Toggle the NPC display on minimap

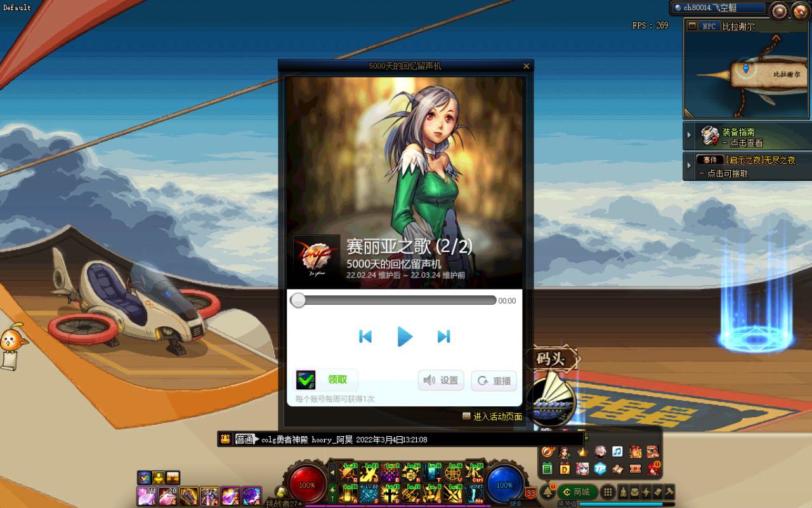(x=709, y=27)
